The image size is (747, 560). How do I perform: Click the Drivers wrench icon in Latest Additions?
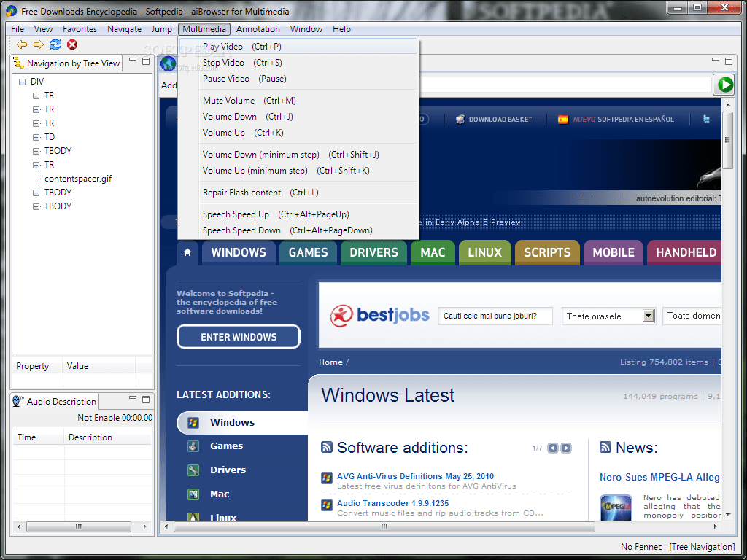click(x=193, y=470)
